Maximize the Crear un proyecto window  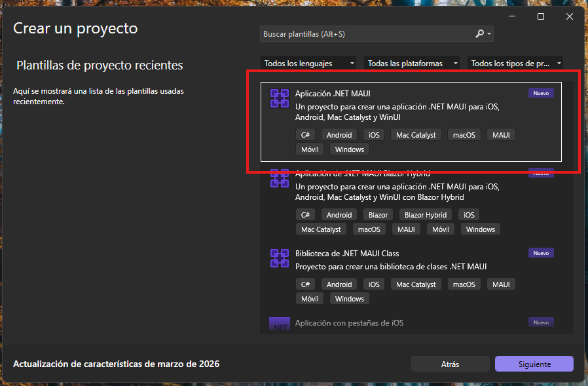coord(541,16)
